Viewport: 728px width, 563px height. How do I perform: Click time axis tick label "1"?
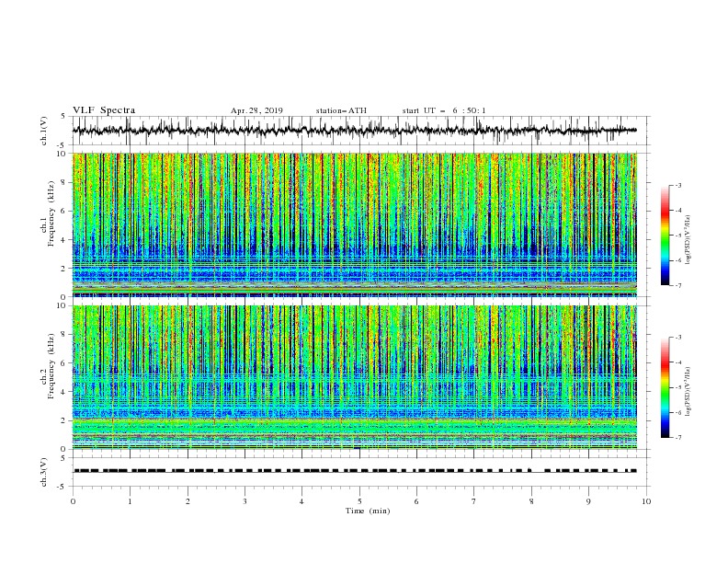[x=130, y=501]
